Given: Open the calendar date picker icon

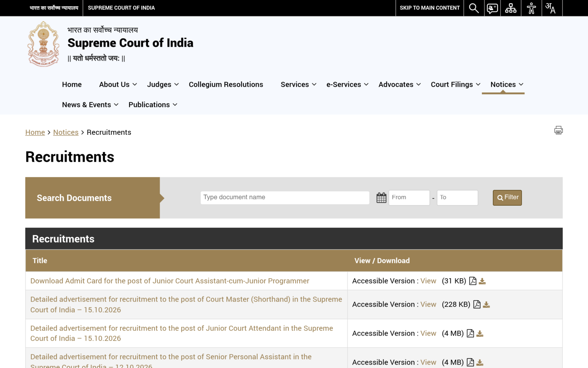Looking at the screenshot, I should tap(381, 198).
